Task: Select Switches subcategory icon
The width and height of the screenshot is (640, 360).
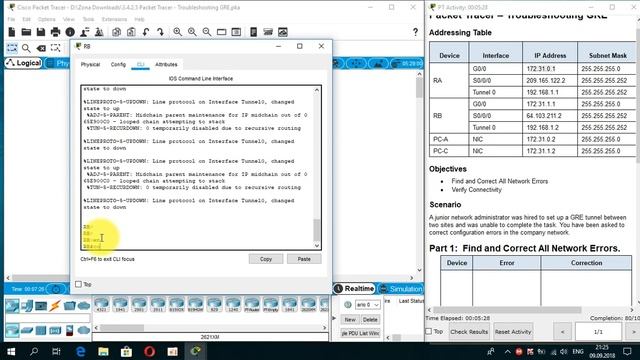Action: pos(27,330)
